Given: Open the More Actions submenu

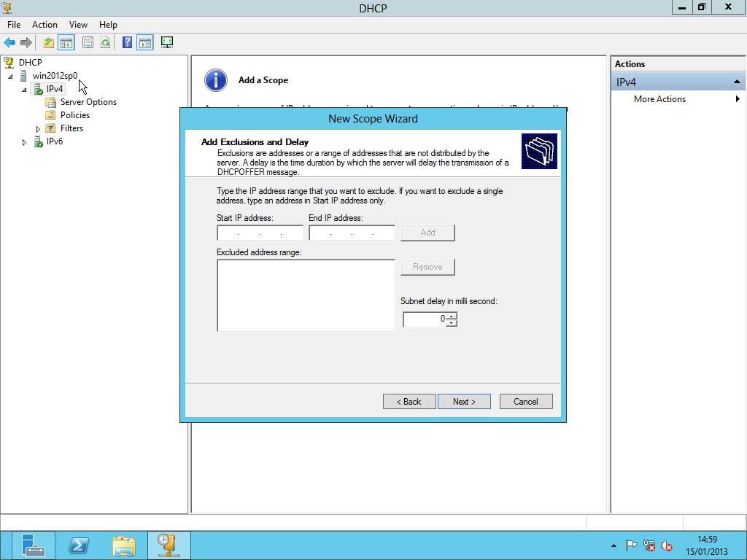Looking at the screenshot, I should [x=659, y=99].
